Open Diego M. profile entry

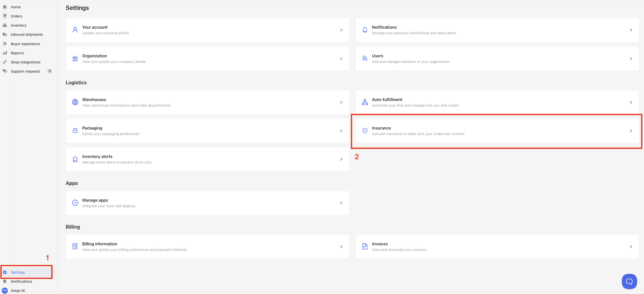(18, 290)
